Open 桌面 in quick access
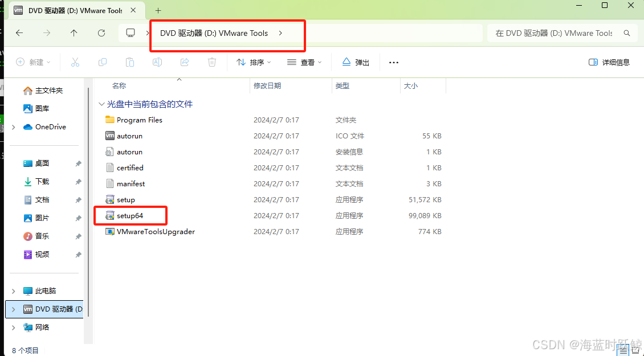 pos(36,163)
